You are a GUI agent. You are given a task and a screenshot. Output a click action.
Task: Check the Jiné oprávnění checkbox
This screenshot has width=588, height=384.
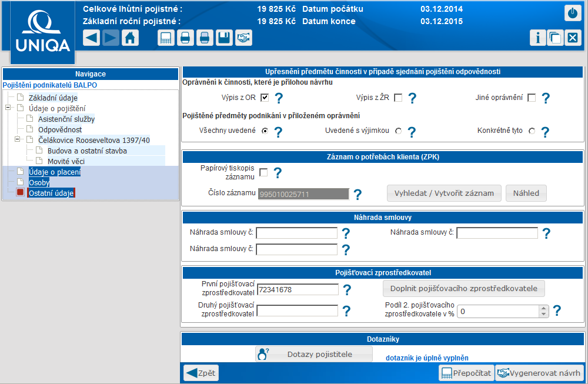(532, 98)
